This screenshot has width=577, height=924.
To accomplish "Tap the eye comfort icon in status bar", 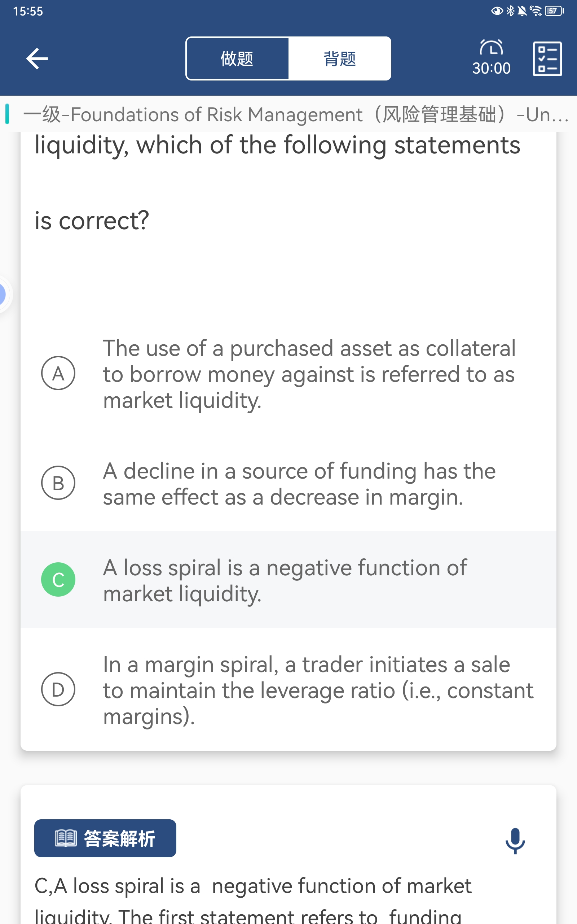I will click(x=497, y=11).
